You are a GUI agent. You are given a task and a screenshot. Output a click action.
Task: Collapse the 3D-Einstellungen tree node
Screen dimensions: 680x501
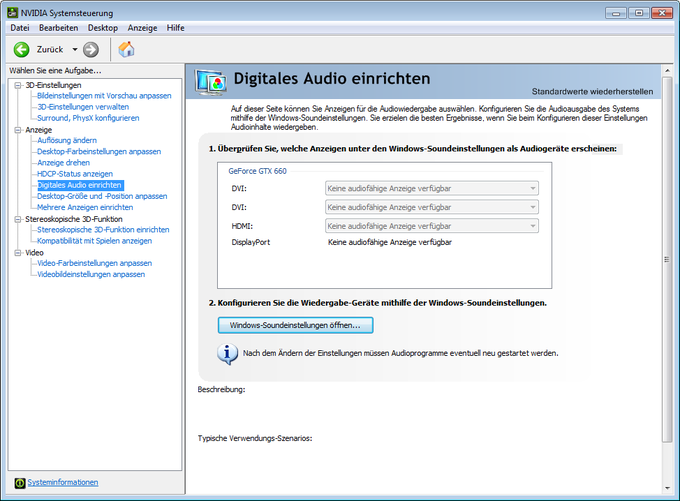tap(18, 85)
